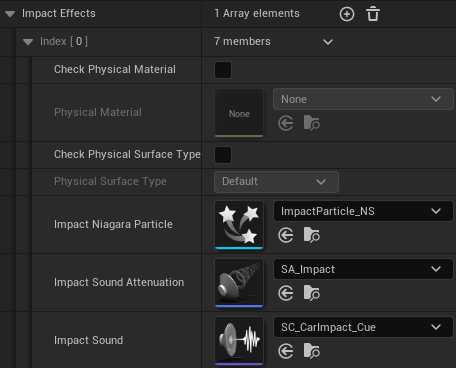Enable Check Physical Surface Type checkbox

[x=223, y=155]
